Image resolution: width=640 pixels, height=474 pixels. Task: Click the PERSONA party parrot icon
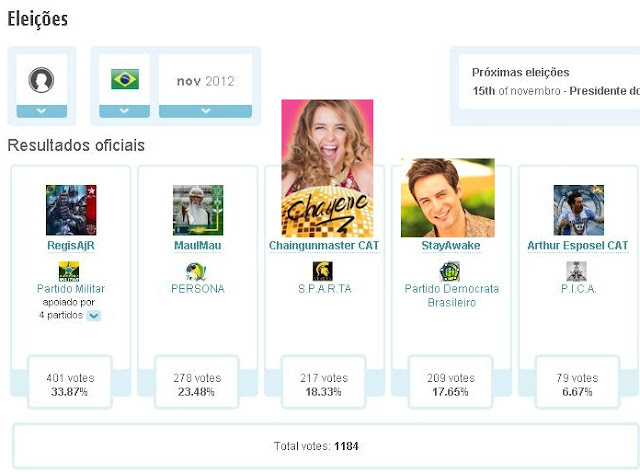pyautogui.click(x=196, y=271)
